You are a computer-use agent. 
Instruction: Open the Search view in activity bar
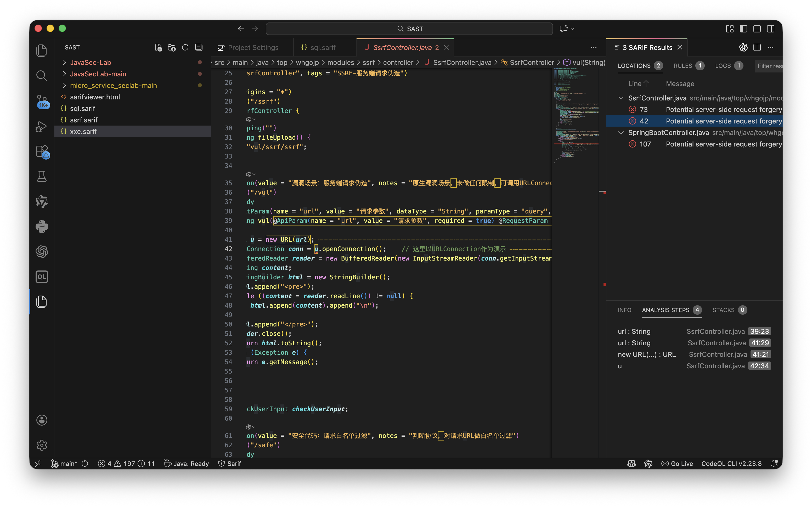tap(41, 76)
